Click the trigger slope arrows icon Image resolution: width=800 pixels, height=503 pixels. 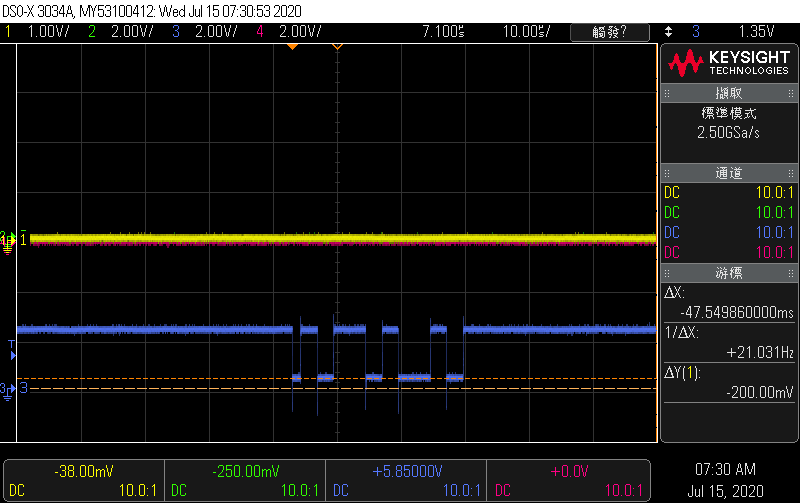(668, 32)
